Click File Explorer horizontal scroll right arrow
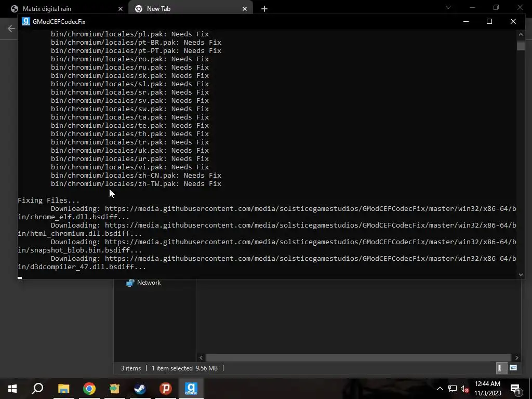The image size is (532, 399). 516,357
